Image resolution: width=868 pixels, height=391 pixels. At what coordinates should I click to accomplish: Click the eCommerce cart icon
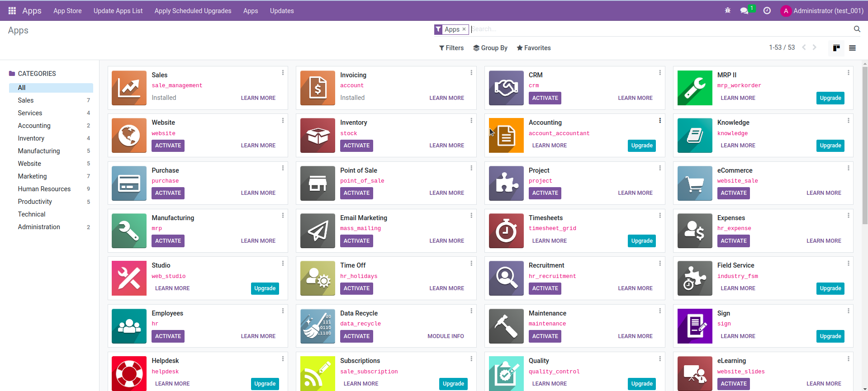695,183
